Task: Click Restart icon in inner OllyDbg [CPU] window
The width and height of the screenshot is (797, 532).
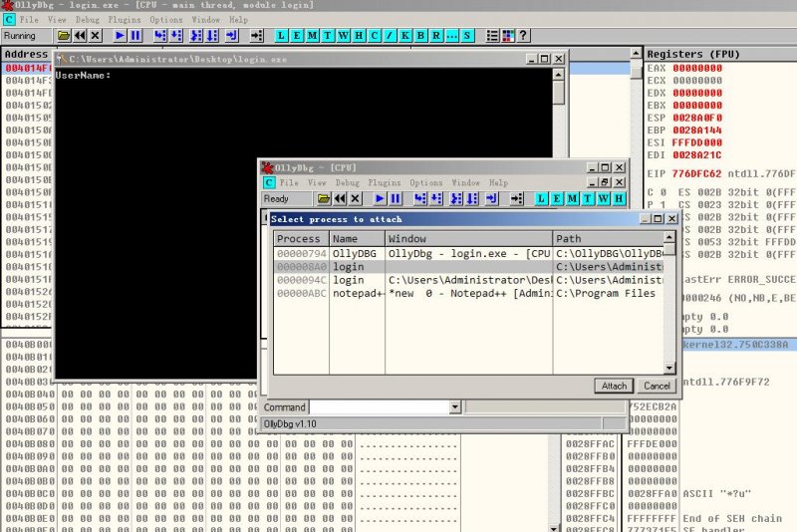Action: tap(340, 198)
